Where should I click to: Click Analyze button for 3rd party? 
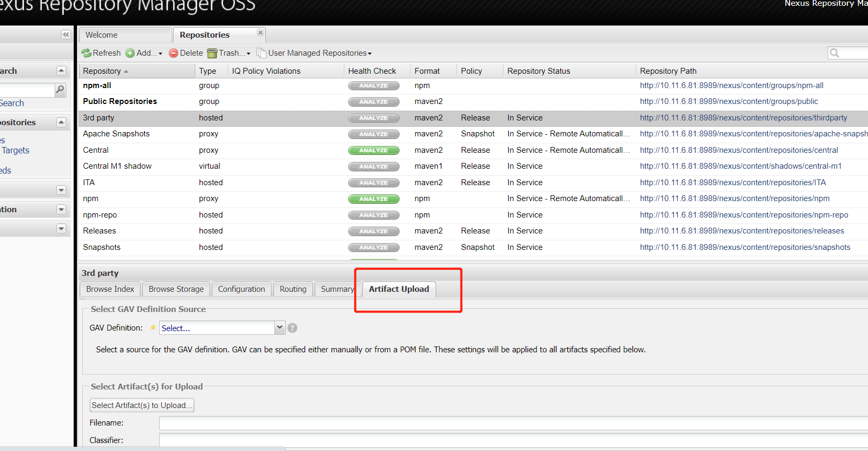point(374,118)
